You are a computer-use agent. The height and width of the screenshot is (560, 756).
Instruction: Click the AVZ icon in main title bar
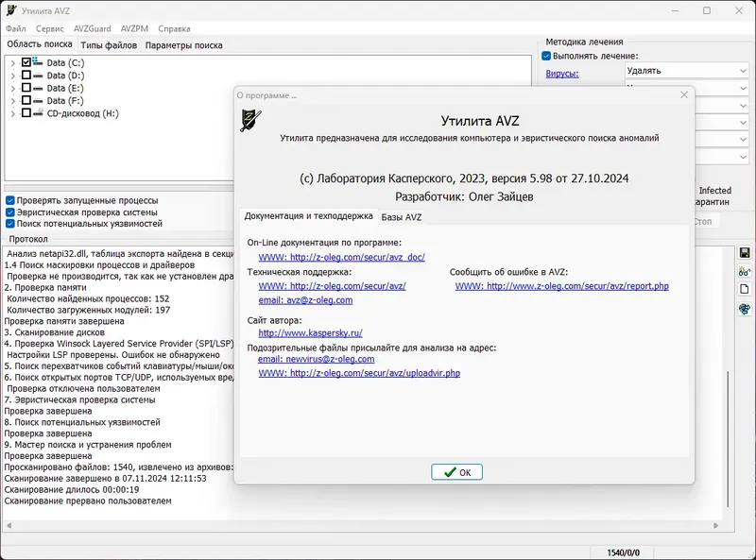(x=11, y=10)
